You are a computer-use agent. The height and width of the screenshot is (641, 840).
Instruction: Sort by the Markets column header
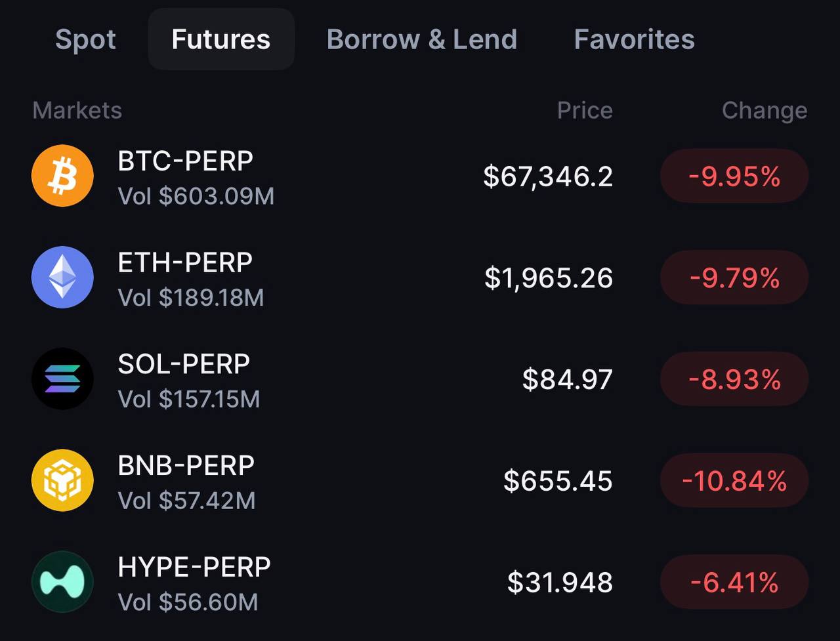77,110
